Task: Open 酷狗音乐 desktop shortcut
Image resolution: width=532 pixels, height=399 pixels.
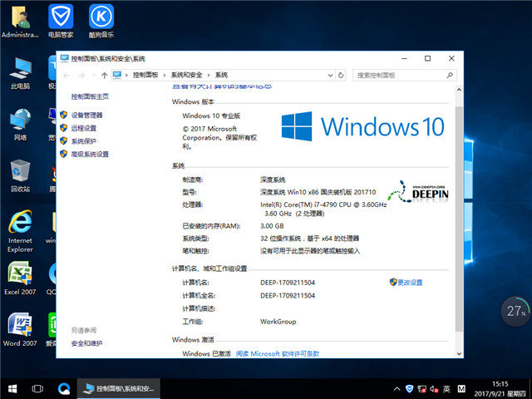Action: [x=101, y=21]
